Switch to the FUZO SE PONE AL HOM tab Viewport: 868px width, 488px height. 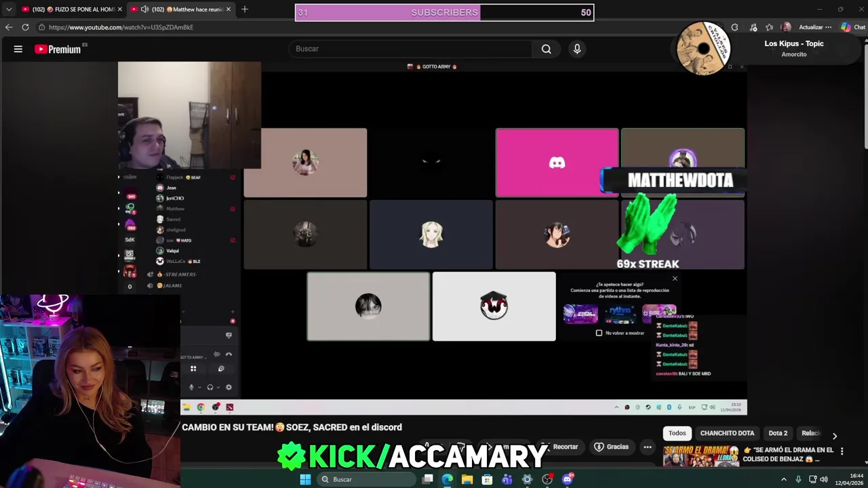71,9
